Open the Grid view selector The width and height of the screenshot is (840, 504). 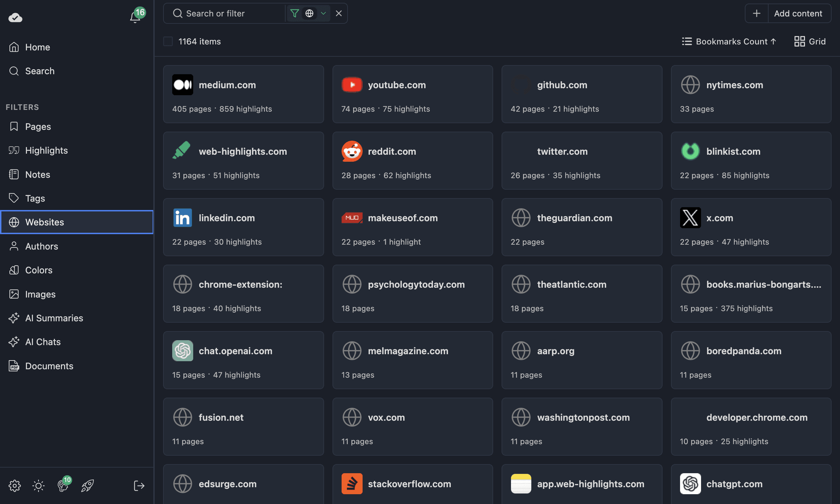[810, 41]
